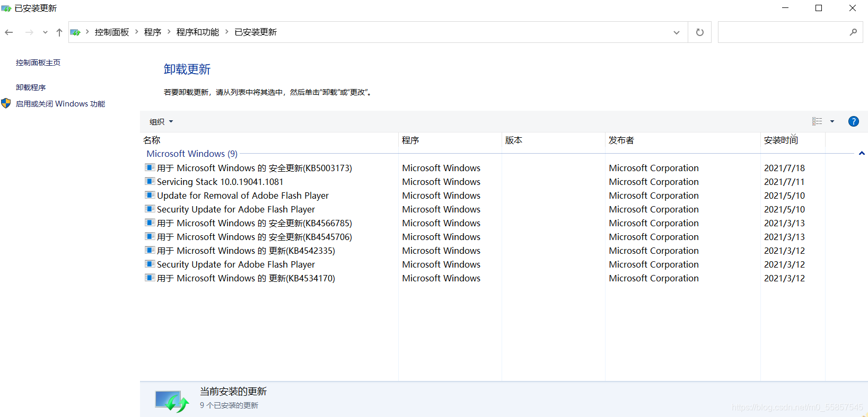Click icon of Removal of Adobe Flash update
This screenshot has height=417, width=868.
tap(150, 195)
